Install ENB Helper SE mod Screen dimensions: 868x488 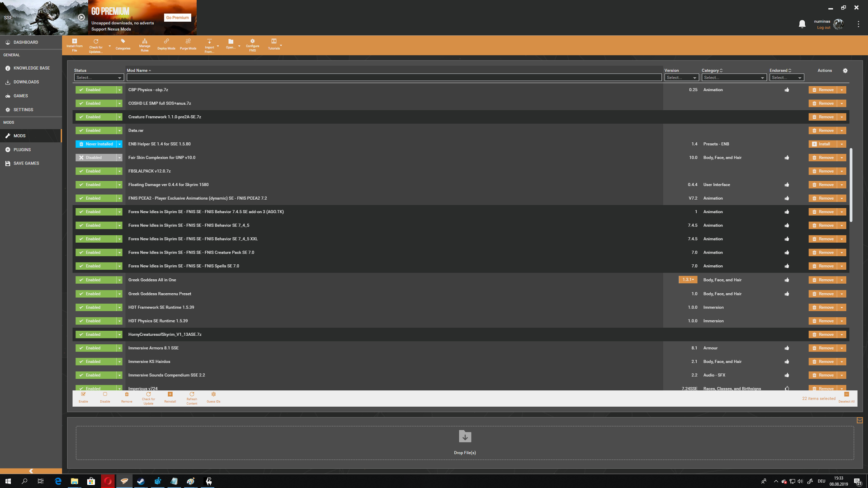point(823,144)
